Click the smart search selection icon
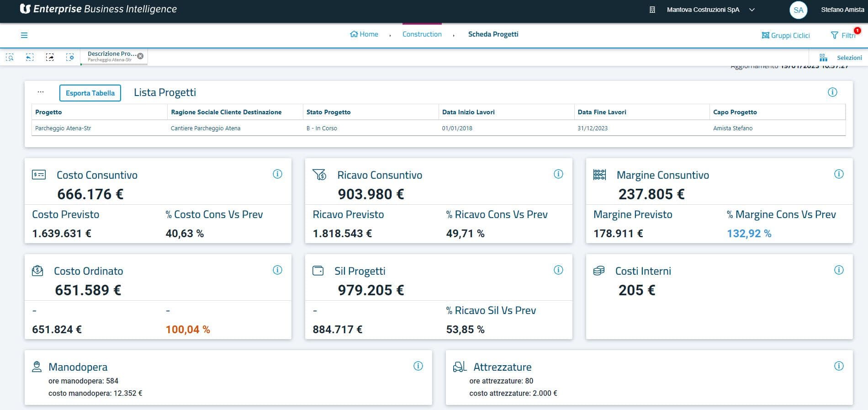Viewport: 868px width, 410px height. click(x=10, y=57)
